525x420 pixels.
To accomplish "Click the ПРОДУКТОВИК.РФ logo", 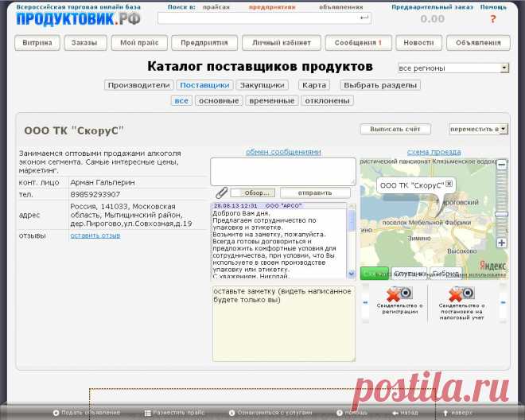I will click(78, 19).
